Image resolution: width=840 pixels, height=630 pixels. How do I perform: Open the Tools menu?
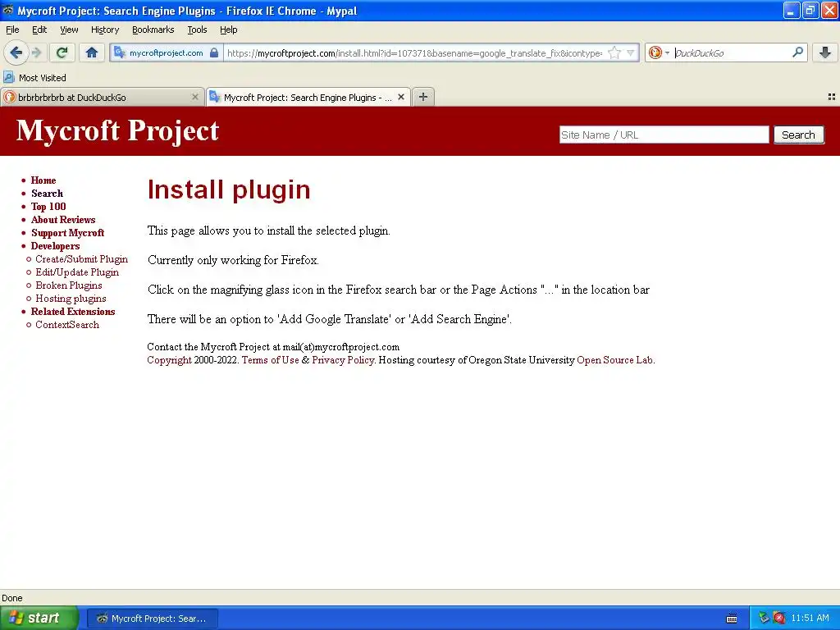coord(197,30)
